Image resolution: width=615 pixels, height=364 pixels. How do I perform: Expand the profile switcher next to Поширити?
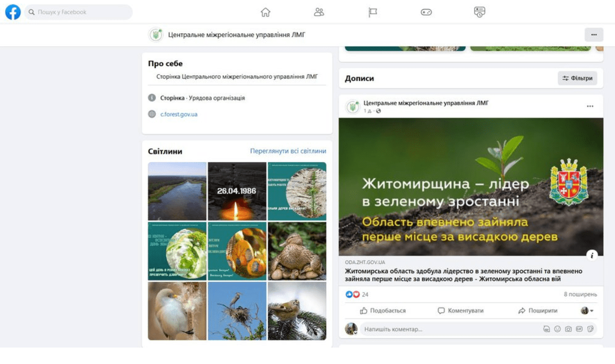pyautogui.click(x=587, y=311)
